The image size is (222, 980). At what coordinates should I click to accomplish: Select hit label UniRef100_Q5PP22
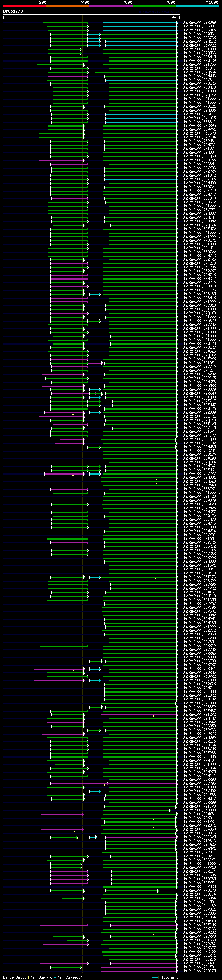pyautogui.click(x=199, y=45)
